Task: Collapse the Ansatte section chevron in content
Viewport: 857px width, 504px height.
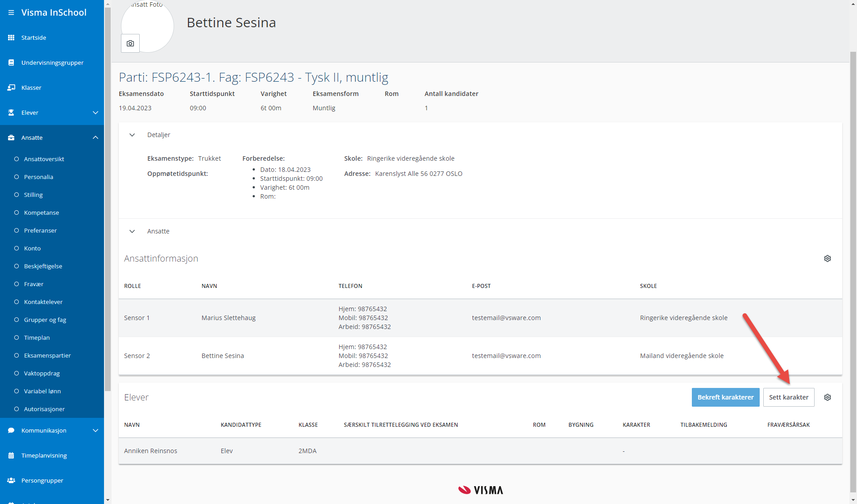Action: tap(132, 231)
